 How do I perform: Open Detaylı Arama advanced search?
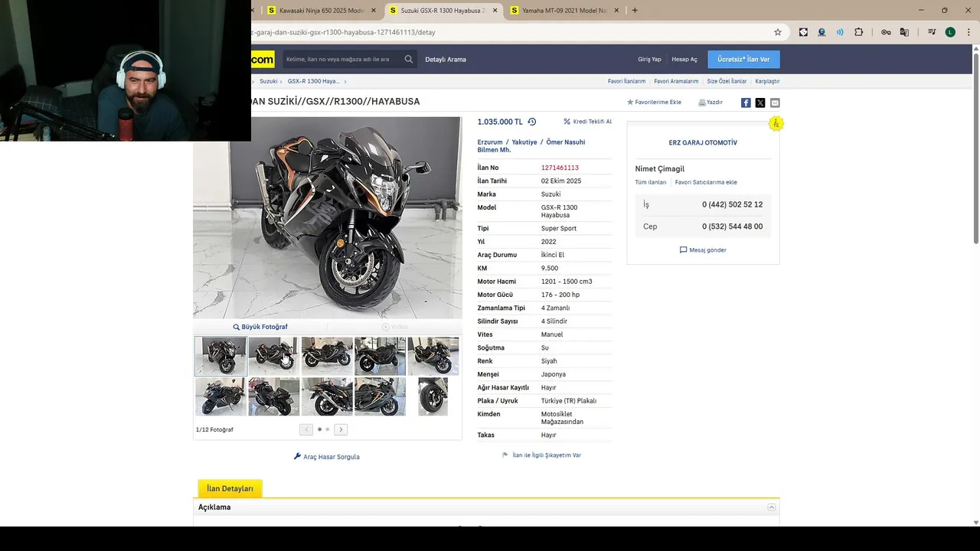[x=446, y=59]
